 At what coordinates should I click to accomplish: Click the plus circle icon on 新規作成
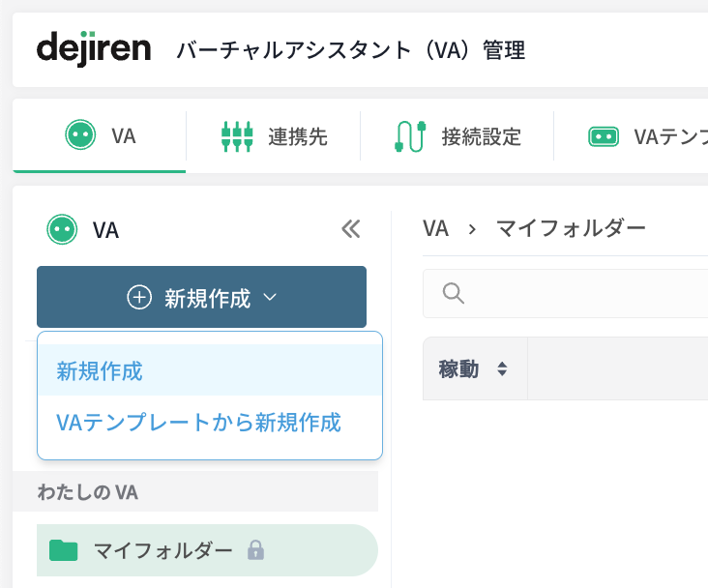pyautogui.click(x=139, y=297)
